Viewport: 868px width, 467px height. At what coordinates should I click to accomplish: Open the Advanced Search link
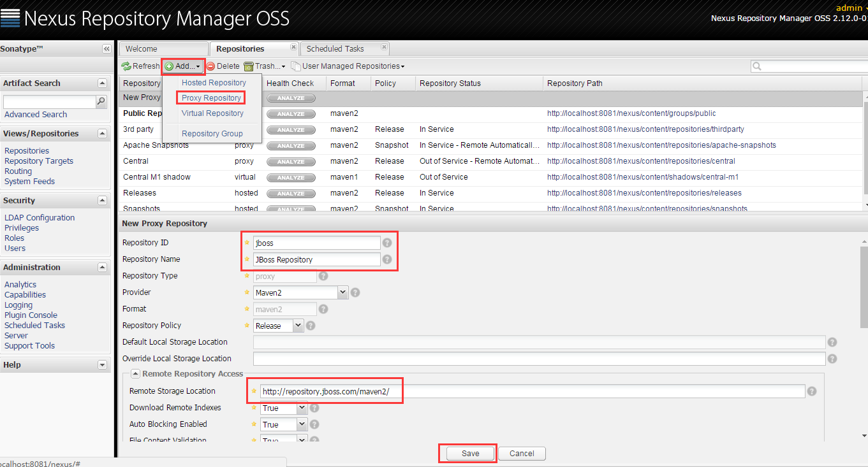[x=36, y=115]
